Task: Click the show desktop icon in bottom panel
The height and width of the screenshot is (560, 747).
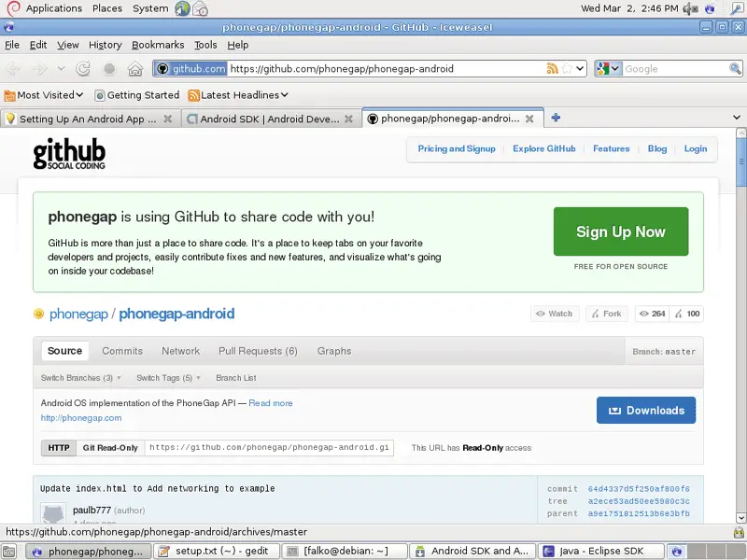Action: (9, 552)
